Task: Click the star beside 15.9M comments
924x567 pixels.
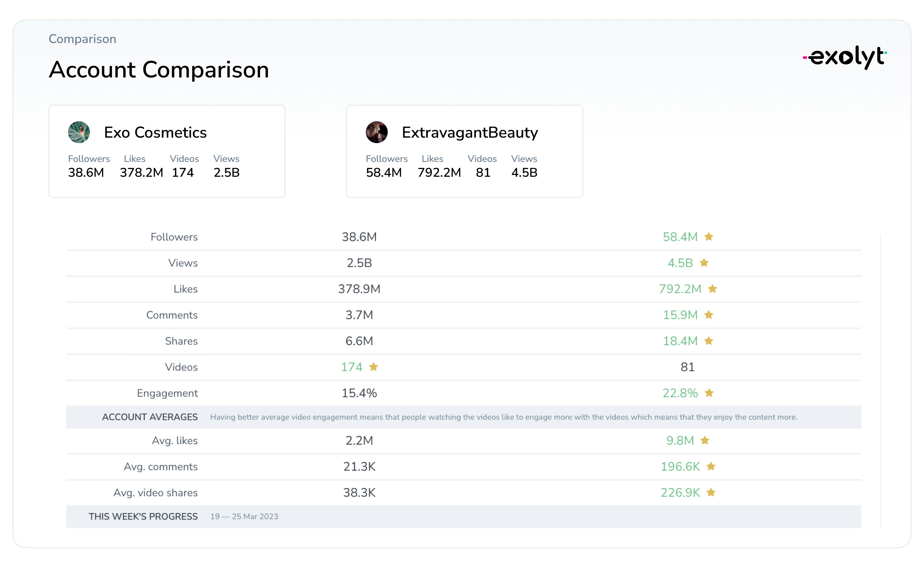Action: point(709,315)
